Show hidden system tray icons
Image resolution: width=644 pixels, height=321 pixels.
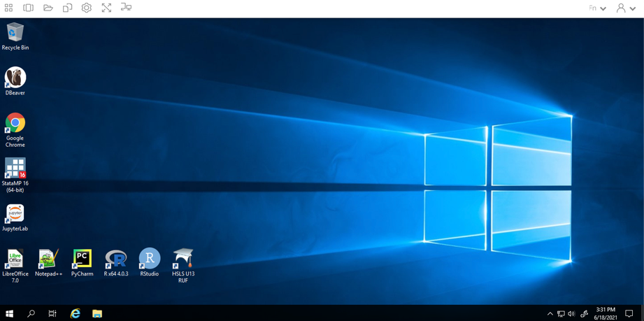550,314
